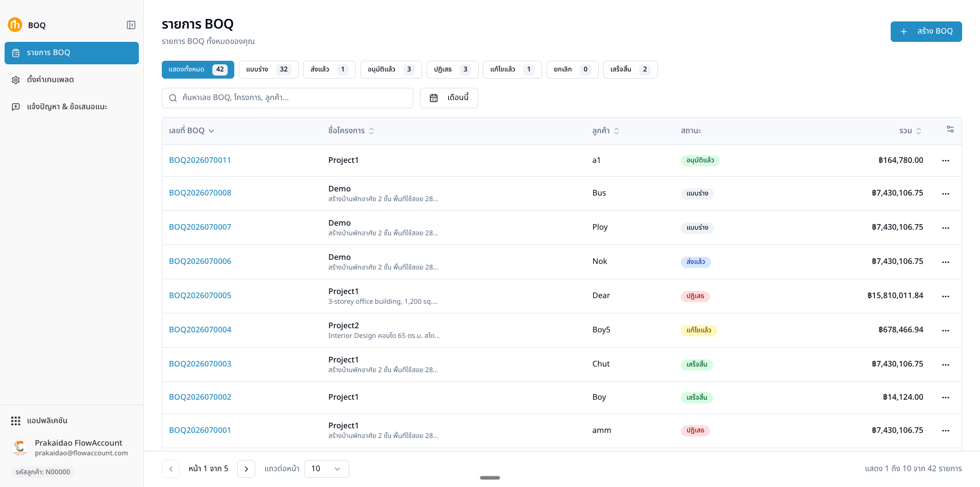Sort by BOQ number column chevron
This screenshot has height=487, width=980.
pyautogui.click(x=211, y=131)
